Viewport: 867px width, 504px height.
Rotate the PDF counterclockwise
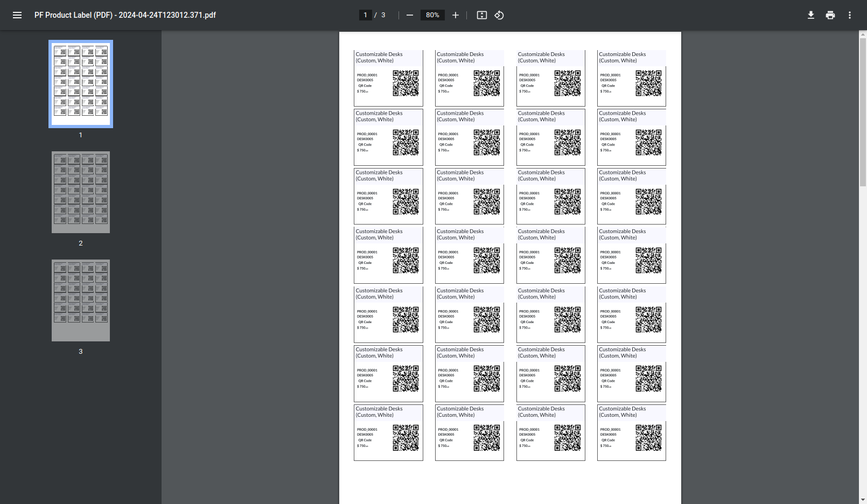[x=499, y=15]
